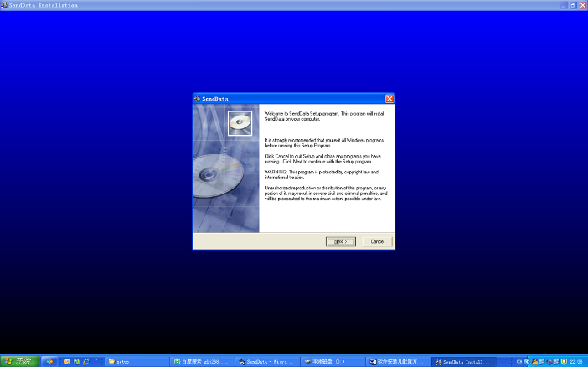Click SendData Installation title bar app icon
Viewport: 588px width, 367px height.
4,5
